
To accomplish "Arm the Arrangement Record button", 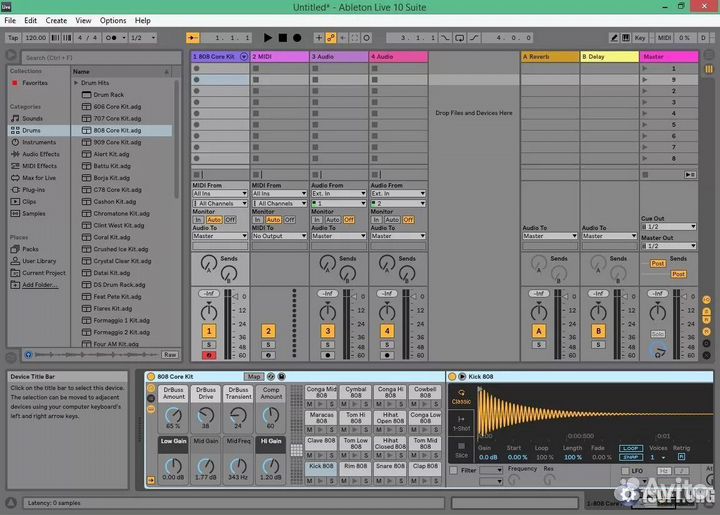I will click(298, 38).
